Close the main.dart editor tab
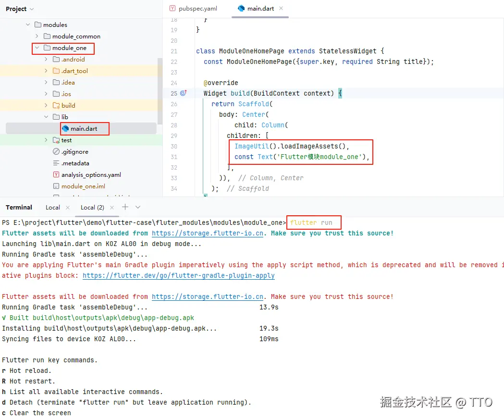The image size is (504, 420). [x=281, y=8]
